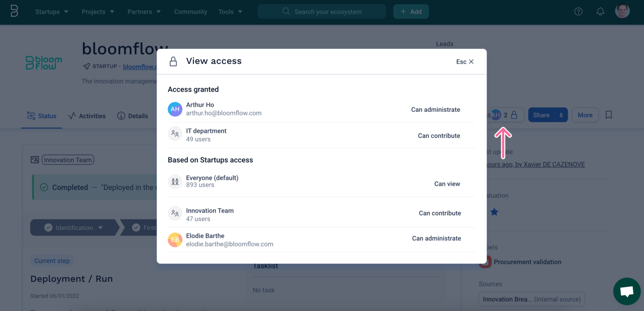Click the Innovation Team group icon in dialog
Image resolution: width=644 pixels, height=311 pixels.
click(x=175, y=213)
